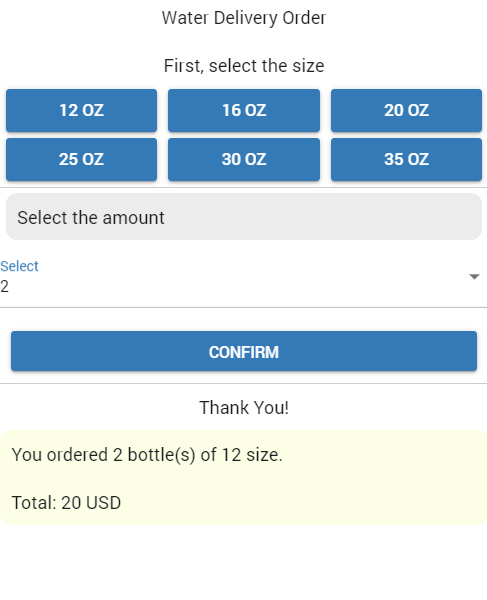The height and width of the screenshot is (600, 487).
Task: Open the dropdown showing value 2
Action: [243, 282]
